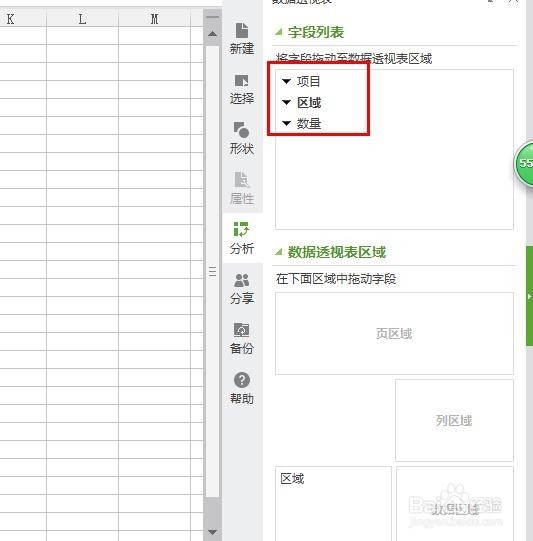
Task: Click the vertical scrollbar thumb grip
Action: pos(213,272)
